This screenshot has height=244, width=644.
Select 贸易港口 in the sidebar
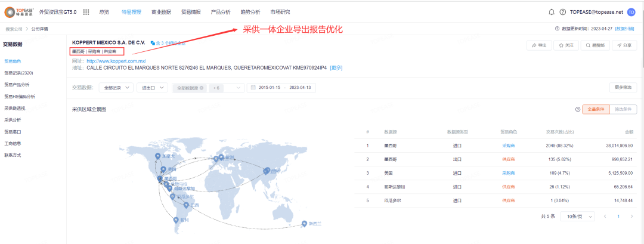pos(13,132)
